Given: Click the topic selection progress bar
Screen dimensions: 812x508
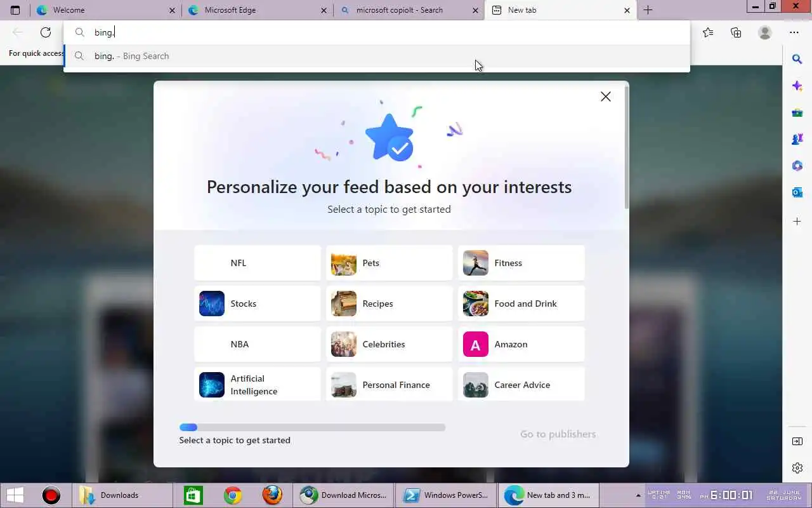Looking at the screenshot, I should [312, 427].
